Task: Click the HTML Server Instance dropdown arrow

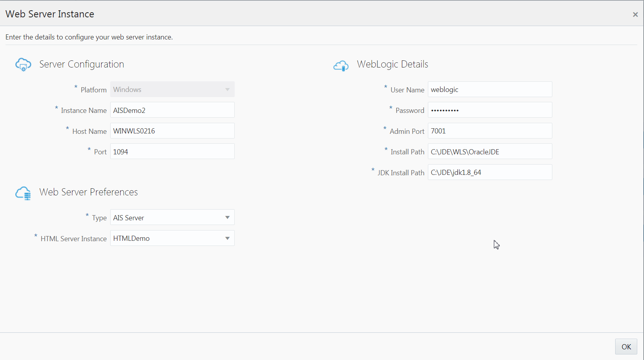Action: tap(227, 238)
